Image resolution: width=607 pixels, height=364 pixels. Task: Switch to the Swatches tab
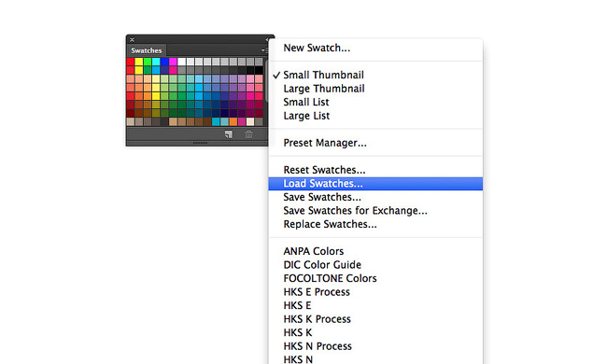pyautogui.click(x=147, y=50)
